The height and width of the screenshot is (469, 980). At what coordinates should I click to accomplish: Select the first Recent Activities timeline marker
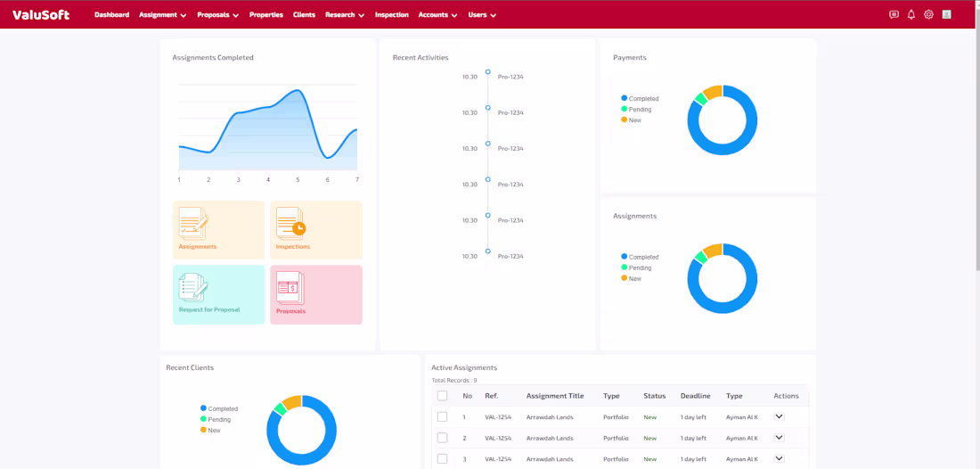488,72
